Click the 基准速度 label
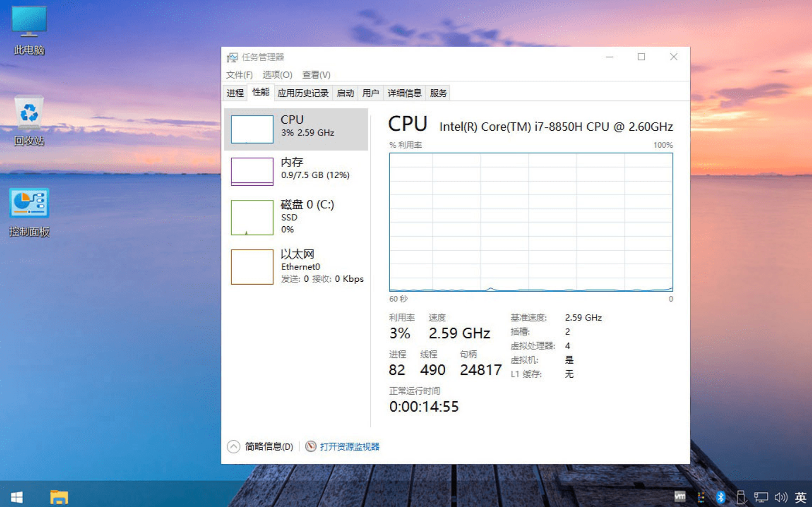Screen dimensions: 812x507 pos(529,318)
